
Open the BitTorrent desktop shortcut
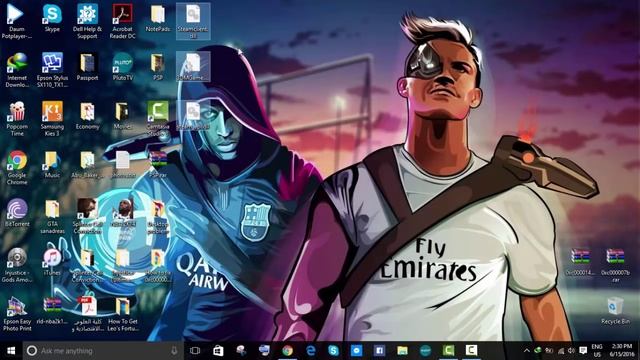click(x=17, y=213)
